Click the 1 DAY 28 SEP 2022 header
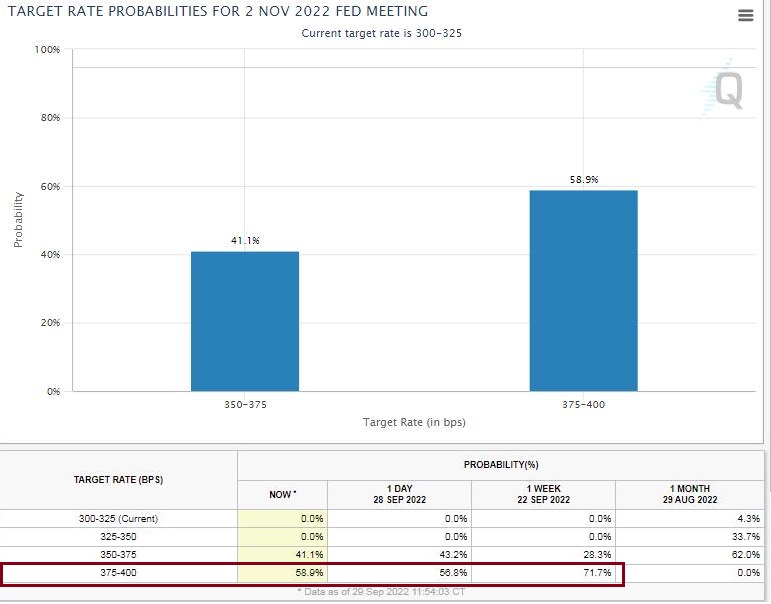 click(x=399, y=494)
